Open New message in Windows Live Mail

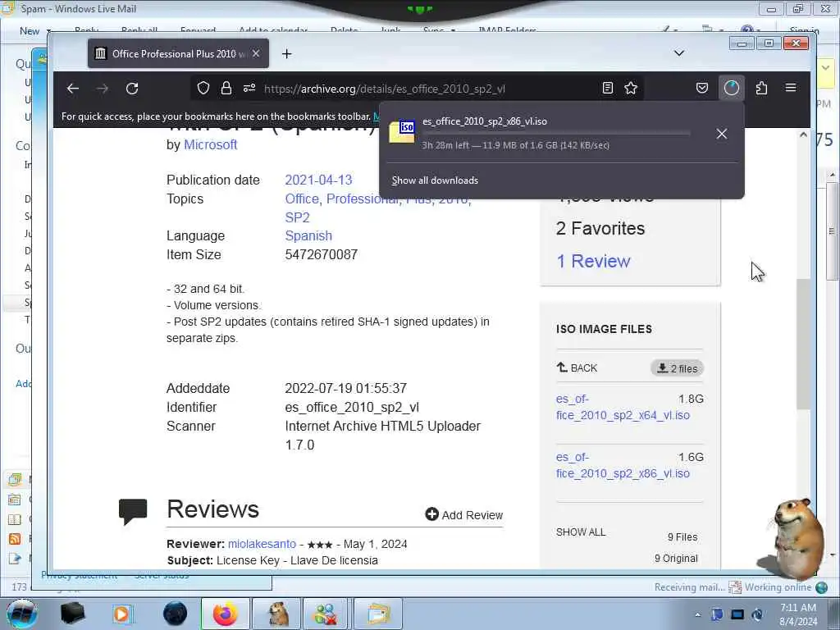click(x=29, y=31)
